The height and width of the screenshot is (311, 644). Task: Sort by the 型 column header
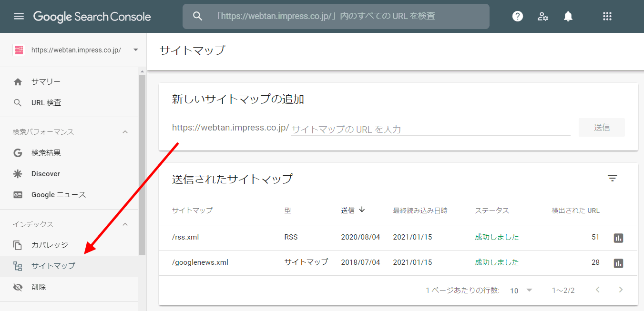[287, 210]
